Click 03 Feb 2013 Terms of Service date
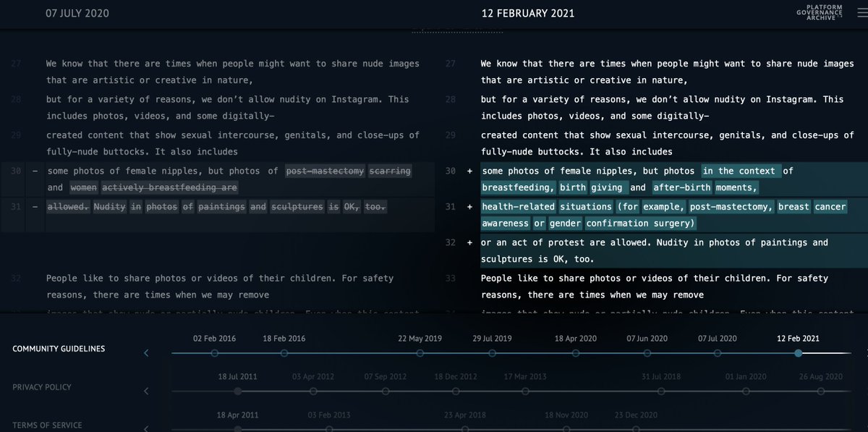Screen dimensions: 868x432 [329, 415]
